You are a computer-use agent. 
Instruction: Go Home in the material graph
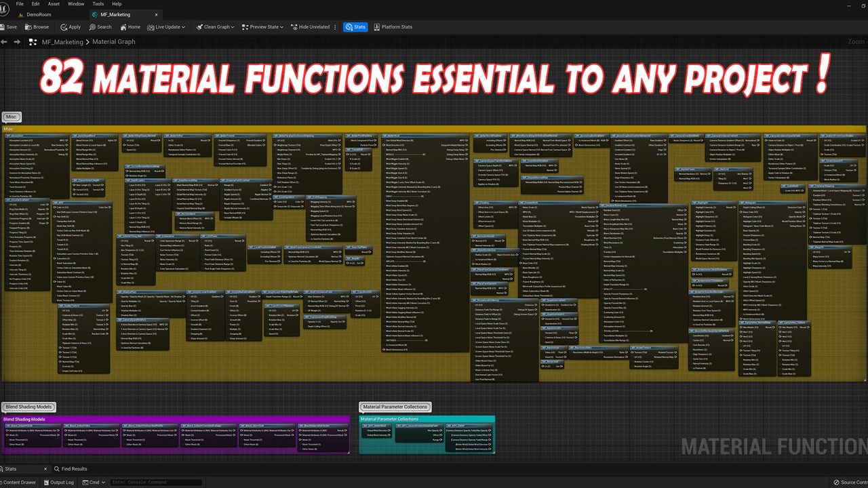pos(130,27)
